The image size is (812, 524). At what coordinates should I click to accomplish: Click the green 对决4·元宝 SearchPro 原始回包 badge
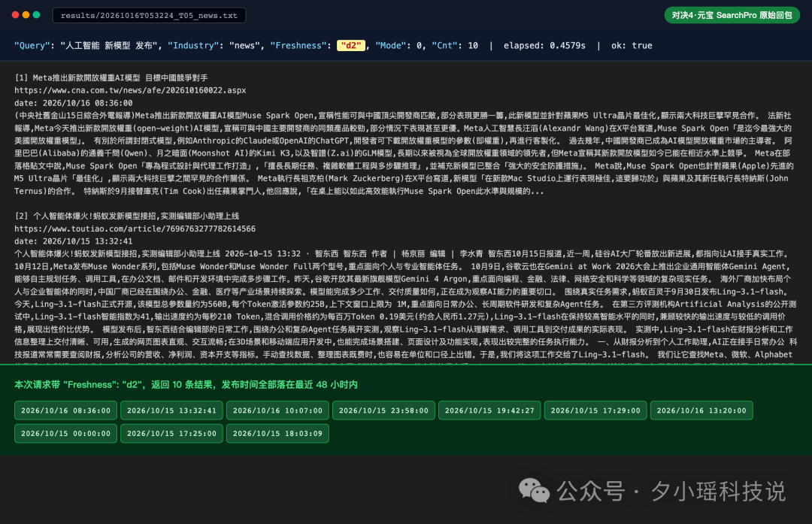tap(732, 15)
